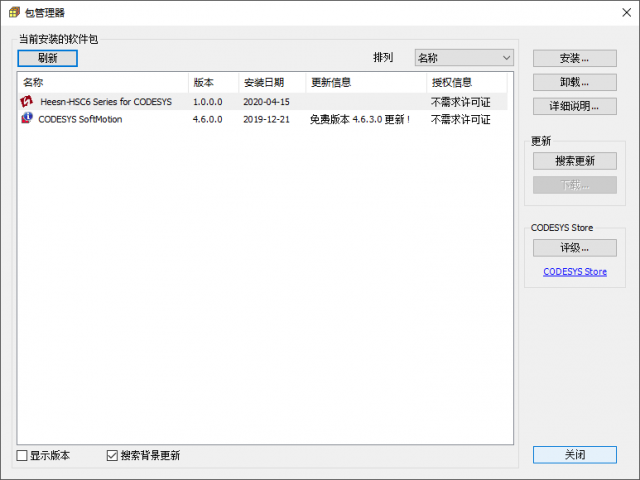This screenshot has width=640, height=480.
Task: Uncheck the 搜索背景更新 checkbox
Action: (112, 456)
